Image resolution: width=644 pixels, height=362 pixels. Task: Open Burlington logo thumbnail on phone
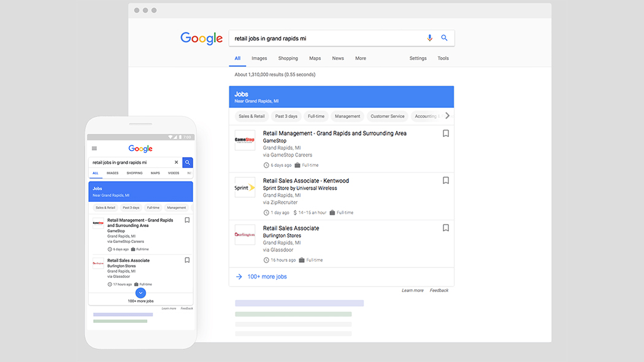98,263
